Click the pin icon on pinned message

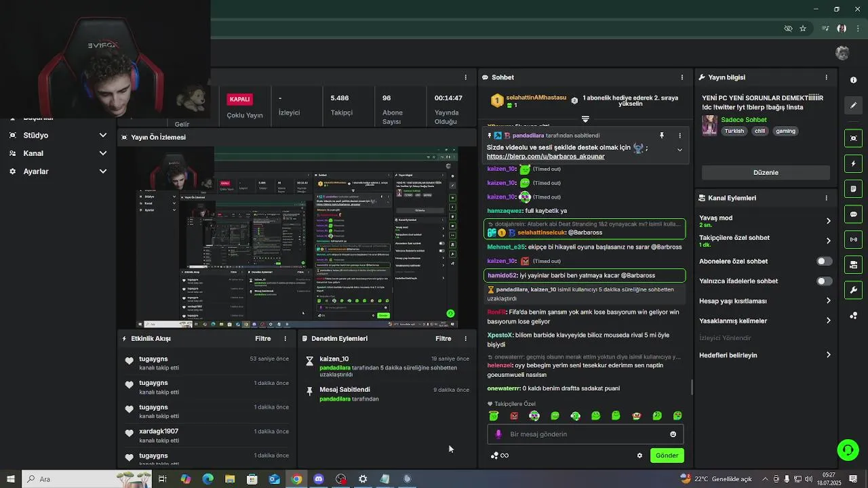(x=661, y=136)
